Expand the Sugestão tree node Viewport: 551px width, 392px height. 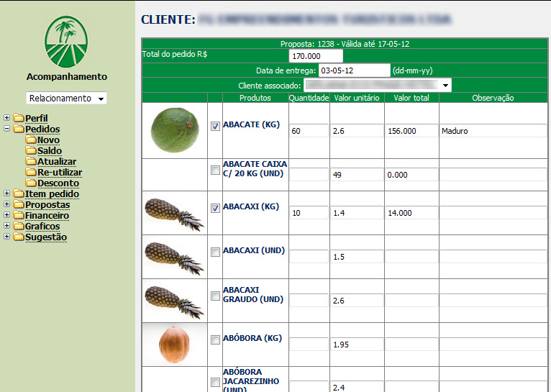(6, 237)
